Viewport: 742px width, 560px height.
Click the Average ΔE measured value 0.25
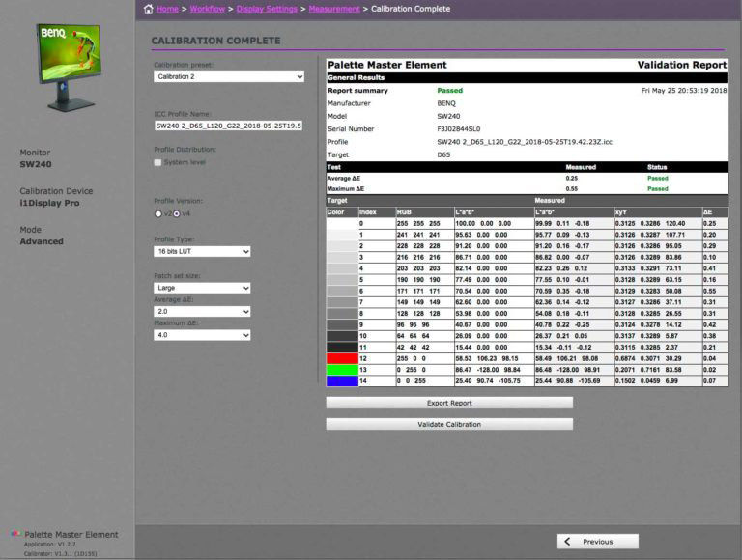pyautogui.click(x=572, y=179)
